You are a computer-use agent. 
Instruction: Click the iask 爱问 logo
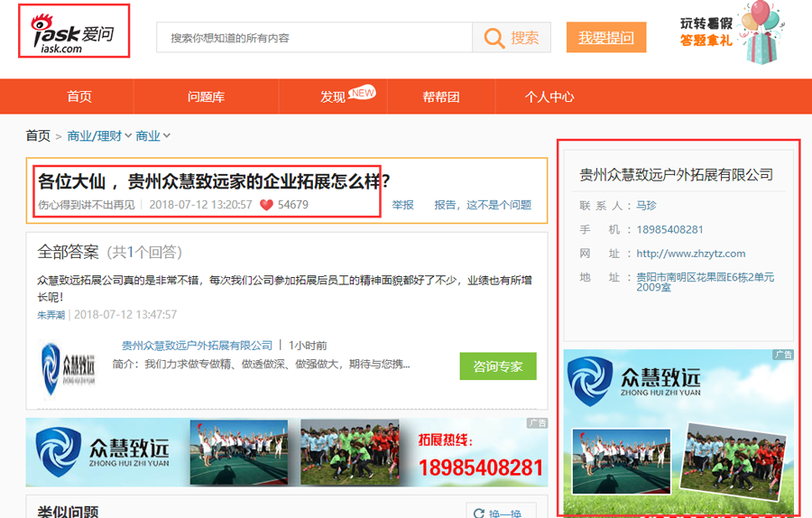(x=72, y=33)
